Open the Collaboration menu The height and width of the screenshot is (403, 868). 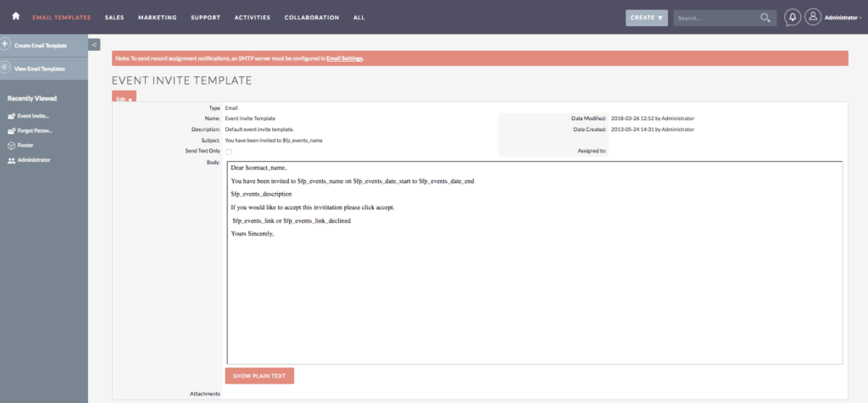click(x=311, y=17)
